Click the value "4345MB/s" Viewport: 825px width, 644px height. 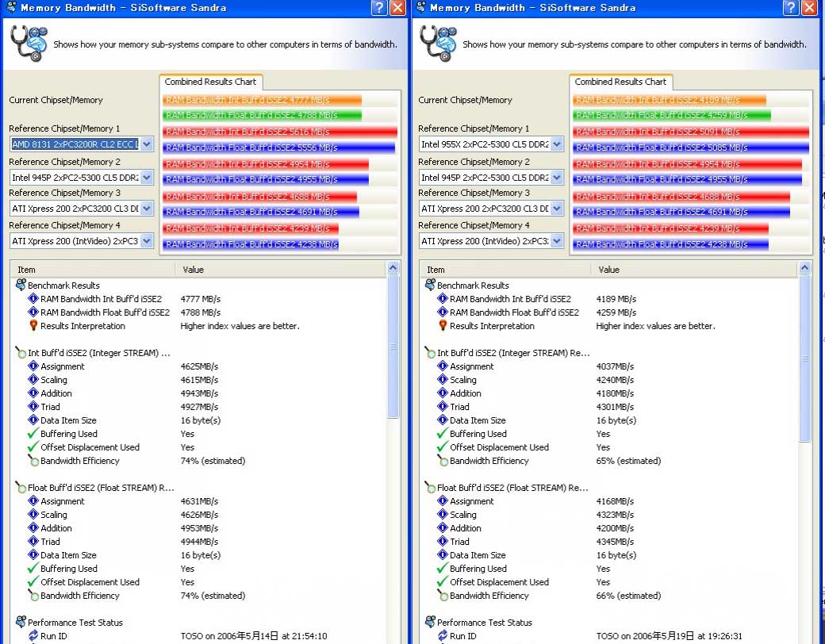click(615, 542)
